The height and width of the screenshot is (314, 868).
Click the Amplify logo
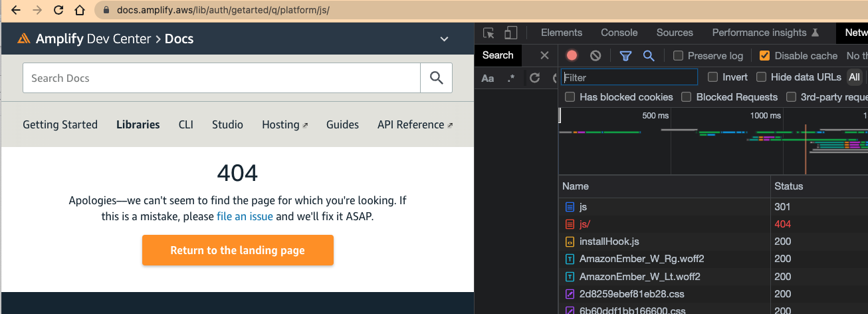(x=24, y=39)
